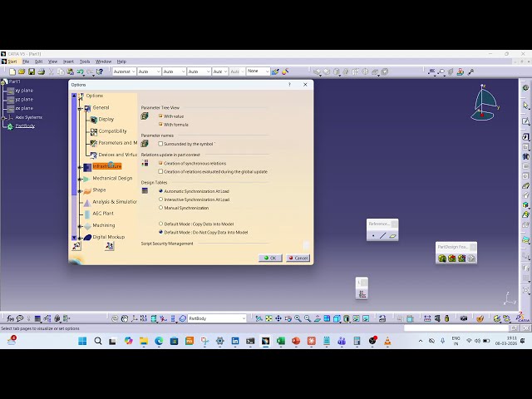This screenshot has width=532, height=399.
Task: Select Default Mode: Copy Data Into Model
Action: [x=160, y=224]
